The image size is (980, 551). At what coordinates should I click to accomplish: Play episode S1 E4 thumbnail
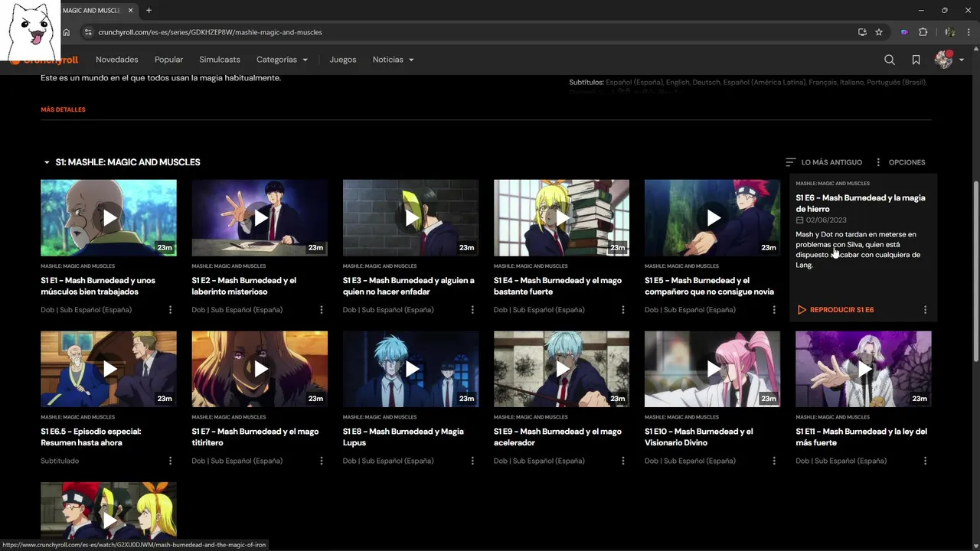point(561,218)
